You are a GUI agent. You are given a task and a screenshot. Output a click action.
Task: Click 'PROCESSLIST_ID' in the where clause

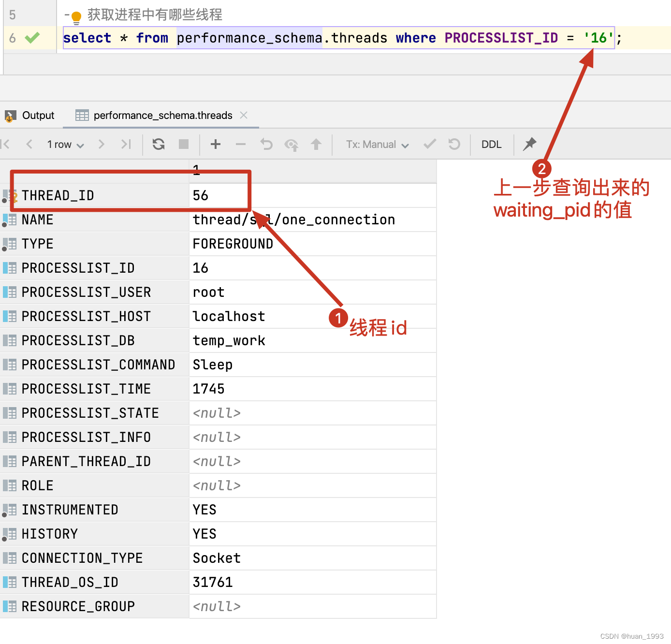pos(501,38)
